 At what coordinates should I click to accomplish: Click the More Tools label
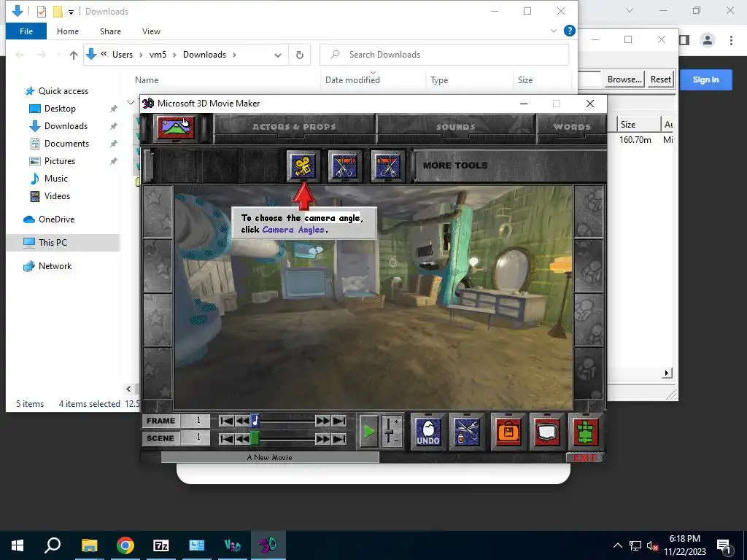click(x=455, y=166)
